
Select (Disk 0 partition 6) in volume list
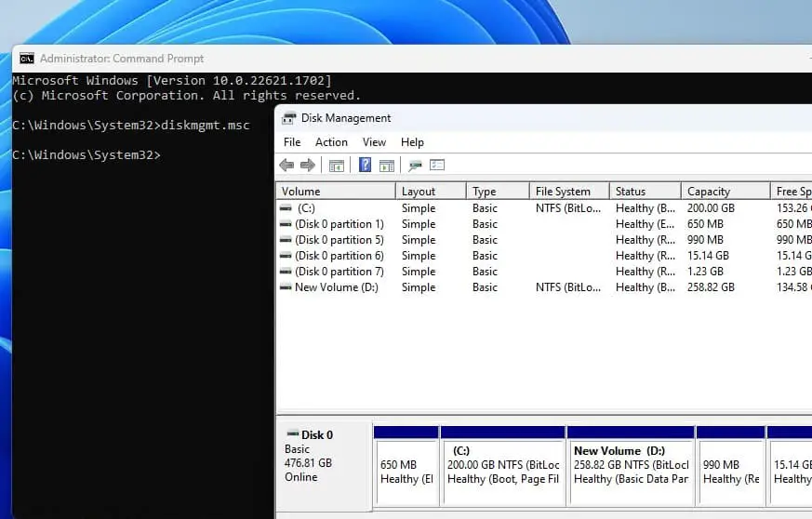point(339,256)
